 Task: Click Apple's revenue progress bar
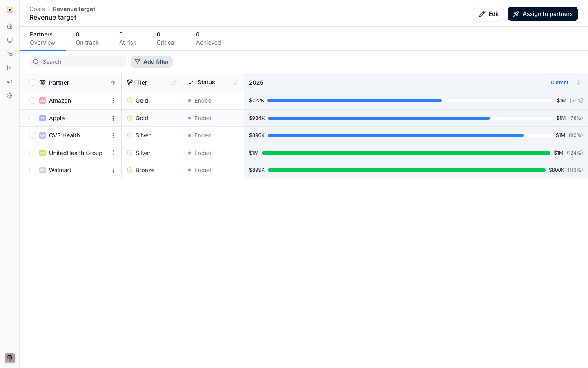[x=410, y=118]
